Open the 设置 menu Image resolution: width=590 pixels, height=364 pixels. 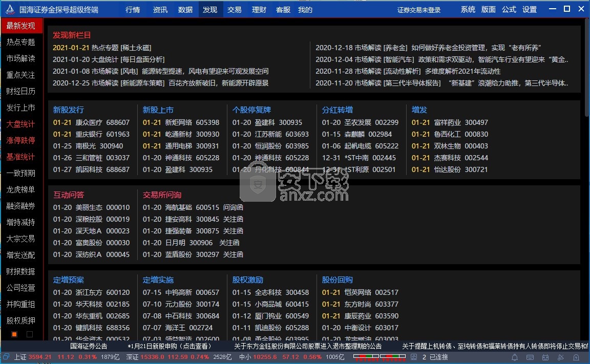click(x=530, y=10)
